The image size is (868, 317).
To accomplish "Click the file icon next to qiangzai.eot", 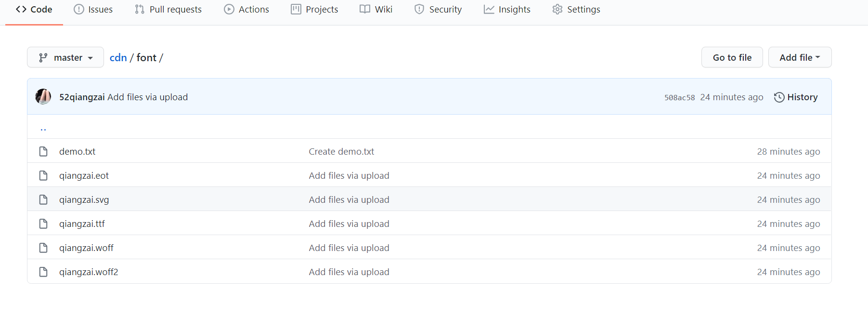I will click(43, 176).
